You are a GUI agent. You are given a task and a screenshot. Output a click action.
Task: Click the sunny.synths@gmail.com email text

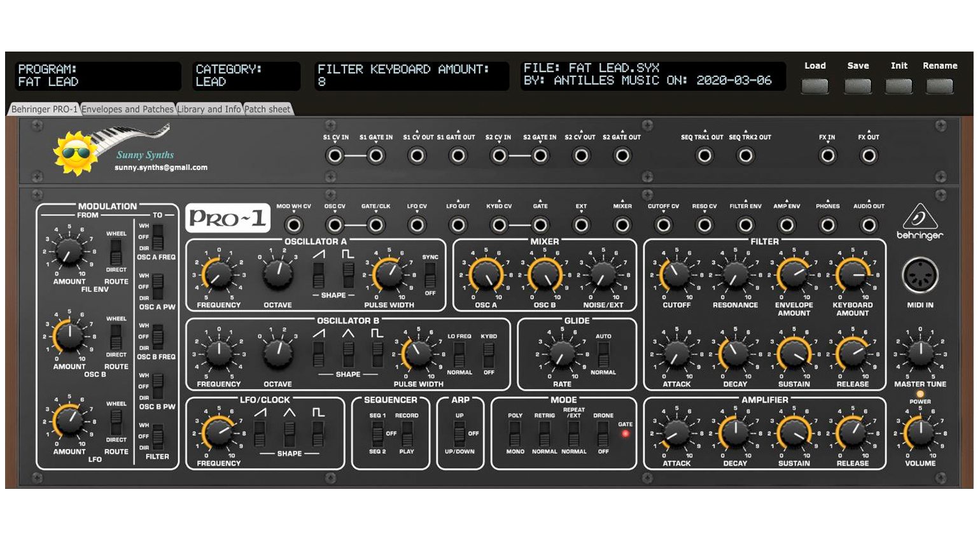(x=161, y=168)
